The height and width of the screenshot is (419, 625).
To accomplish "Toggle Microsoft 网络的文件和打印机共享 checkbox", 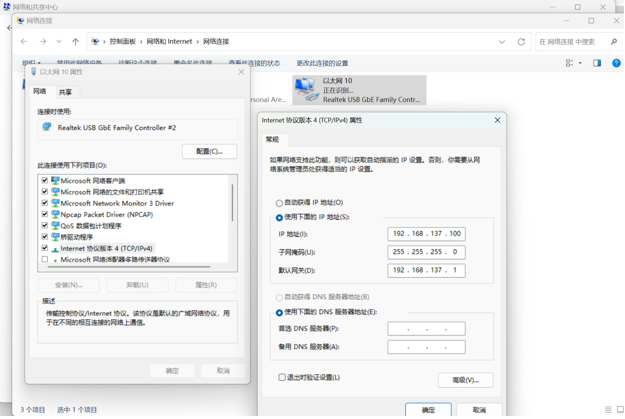I will pyautogui.click(x=45, y=191).
